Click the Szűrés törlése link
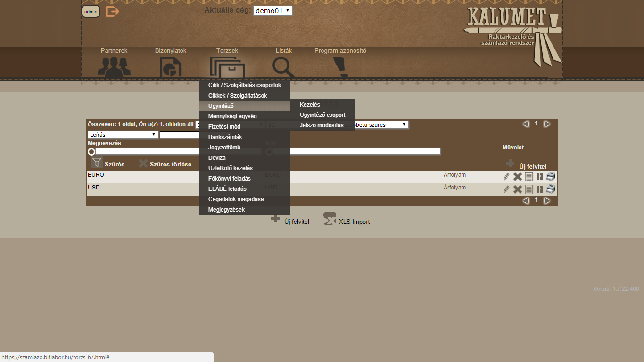Image resolution: width=644 pixels, height=362 pixels. click(171, 165)
